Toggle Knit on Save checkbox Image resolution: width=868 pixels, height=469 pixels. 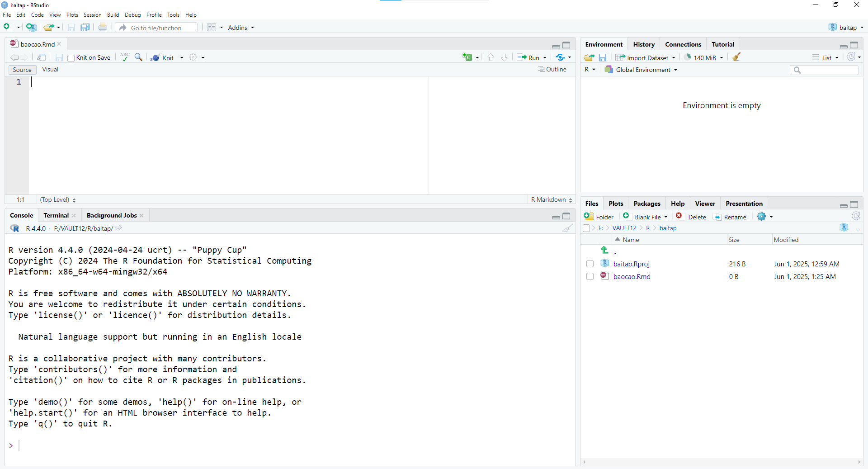point(71,58)
